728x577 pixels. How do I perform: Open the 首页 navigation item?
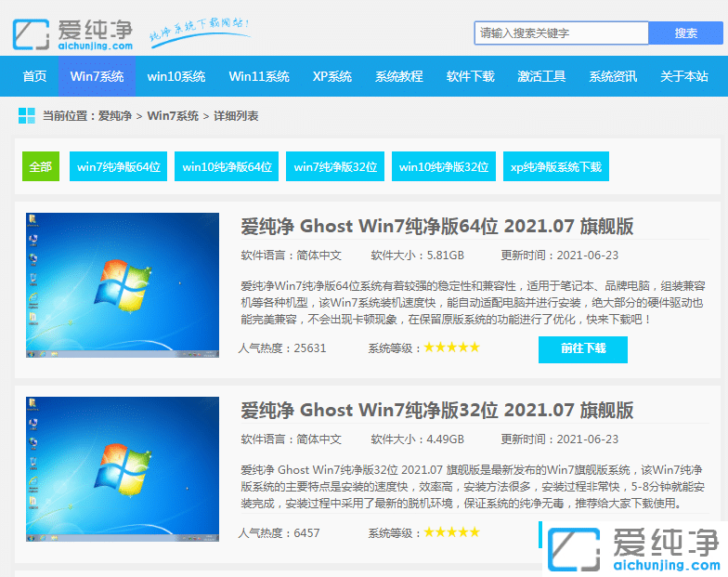pyautogui.click(x=34, y=76)
